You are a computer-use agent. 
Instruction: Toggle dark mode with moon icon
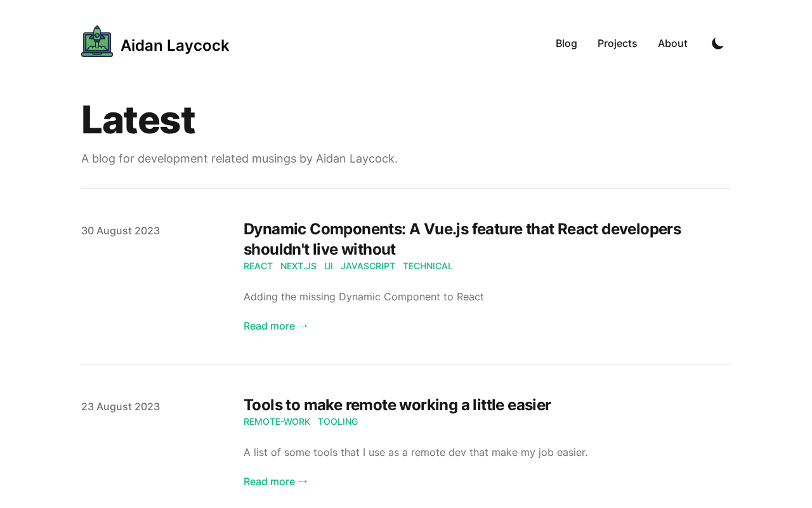[x=717, y=44]
